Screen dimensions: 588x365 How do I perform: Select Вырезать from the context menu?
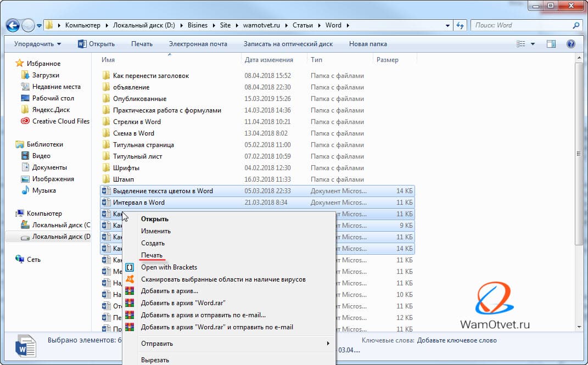tap(156, 360)
